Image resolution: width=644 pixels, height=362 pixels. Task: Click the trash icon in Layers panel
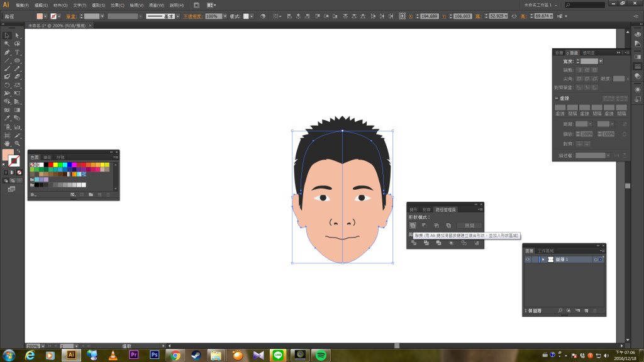click(595, 311)
